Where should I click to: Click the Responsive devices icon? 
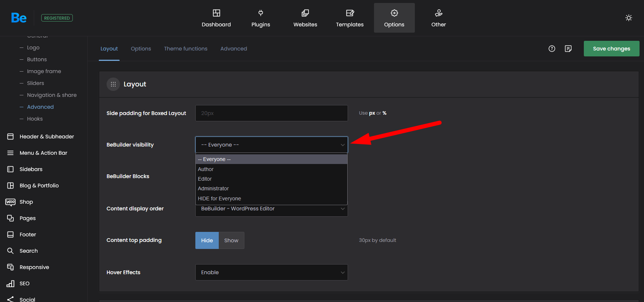(x=10, y=267)
